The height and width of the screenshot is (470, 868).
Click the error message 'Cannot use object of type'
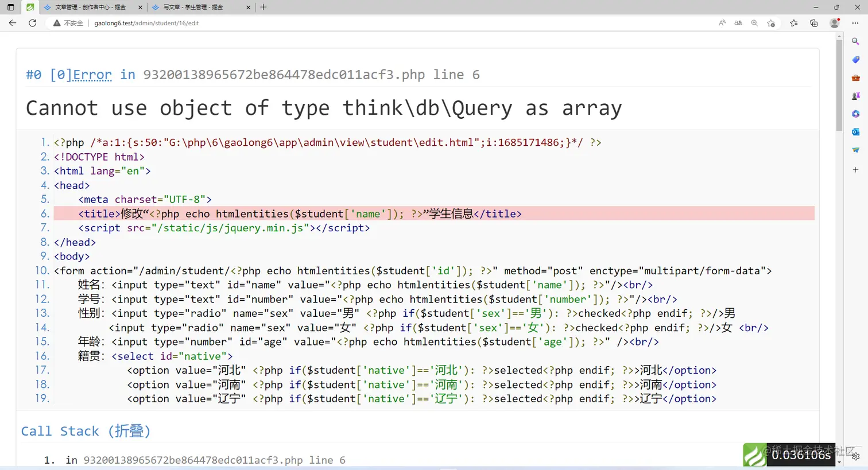click(x=324, y=108)
